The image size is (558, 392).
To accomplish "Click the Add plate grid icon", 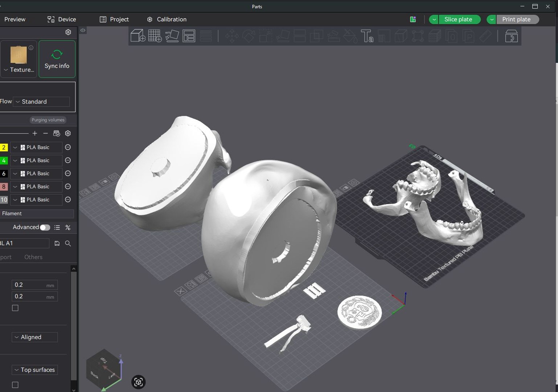I will (155, 36).
